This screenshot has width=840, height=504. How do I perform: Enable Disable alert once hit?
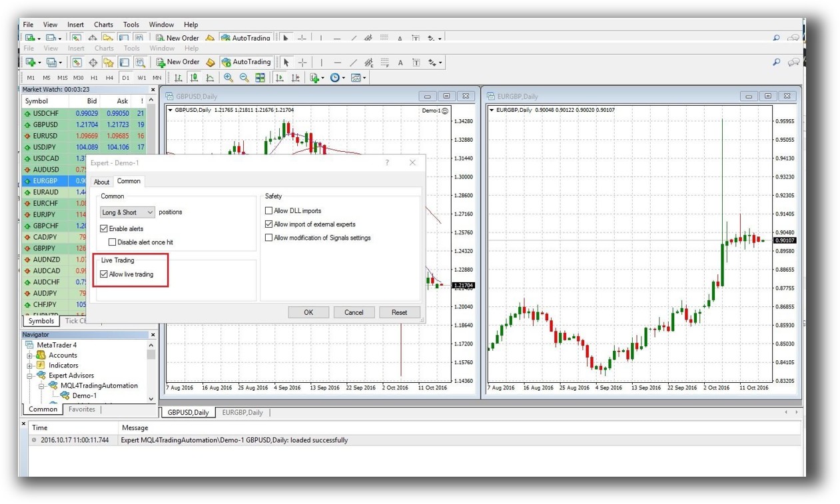pos(113,242)
